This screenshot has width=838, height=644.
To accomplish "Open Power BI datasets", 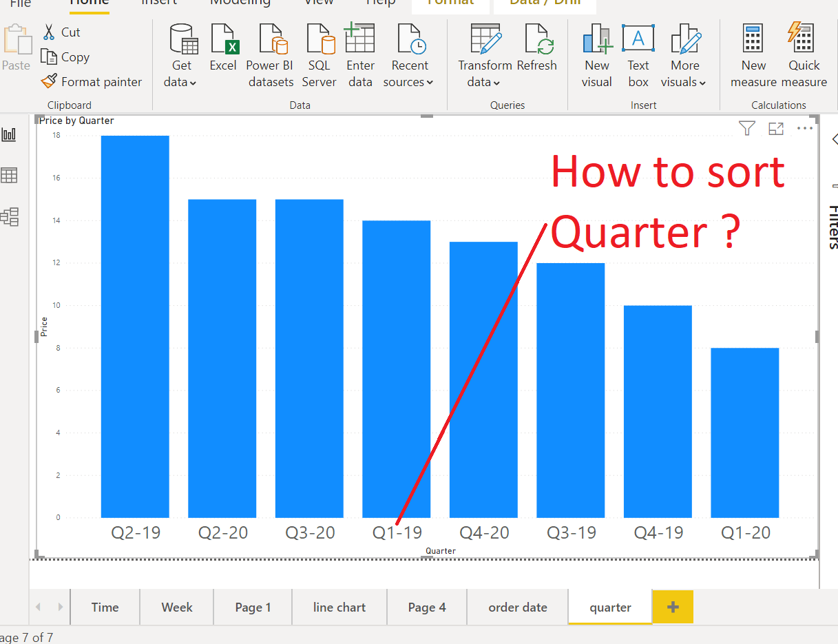I will click(270, 56).
